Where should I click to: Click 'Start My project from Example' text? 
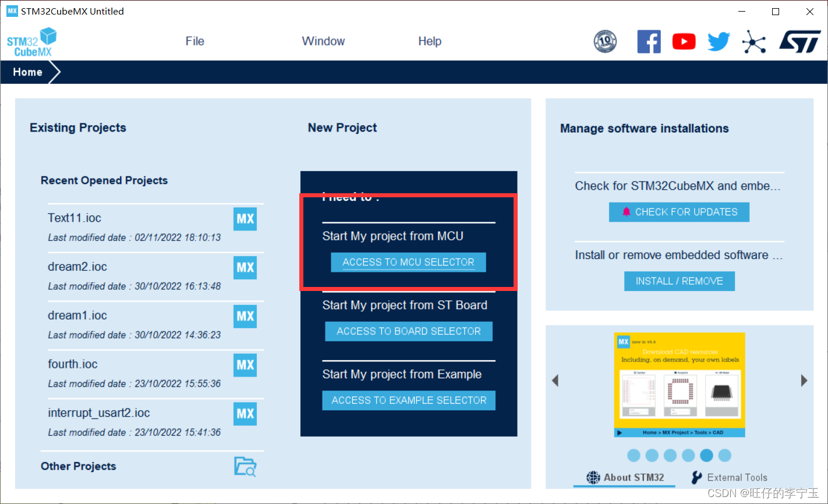pos(402,374)
